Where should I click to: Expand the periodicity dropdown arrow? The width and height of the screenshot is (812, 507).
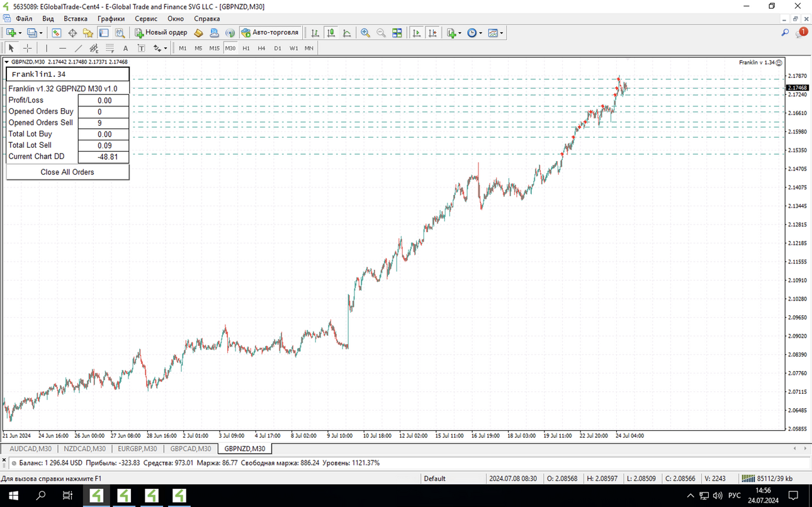coord(481,33)
